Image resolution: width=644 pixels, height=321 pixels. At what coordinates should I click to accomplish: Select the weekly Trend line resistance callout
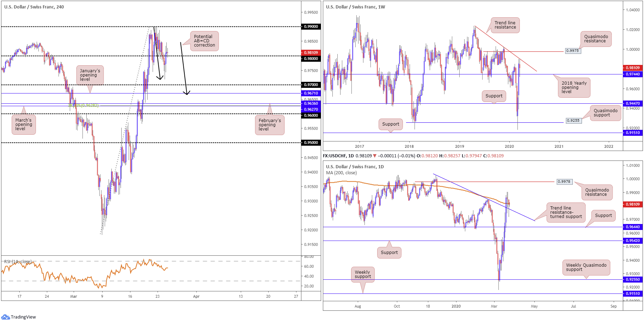(505, 25)
